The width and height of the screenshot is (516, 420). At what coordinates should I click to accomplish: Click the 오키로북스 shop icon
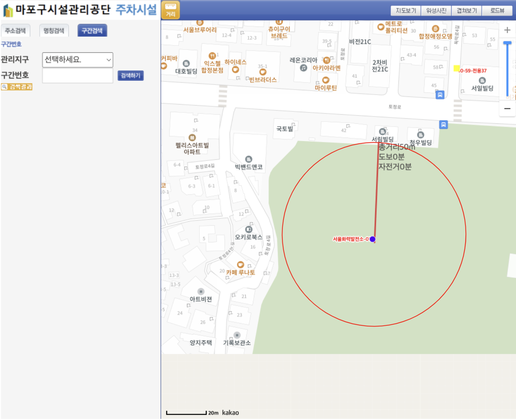coord(249,229)
